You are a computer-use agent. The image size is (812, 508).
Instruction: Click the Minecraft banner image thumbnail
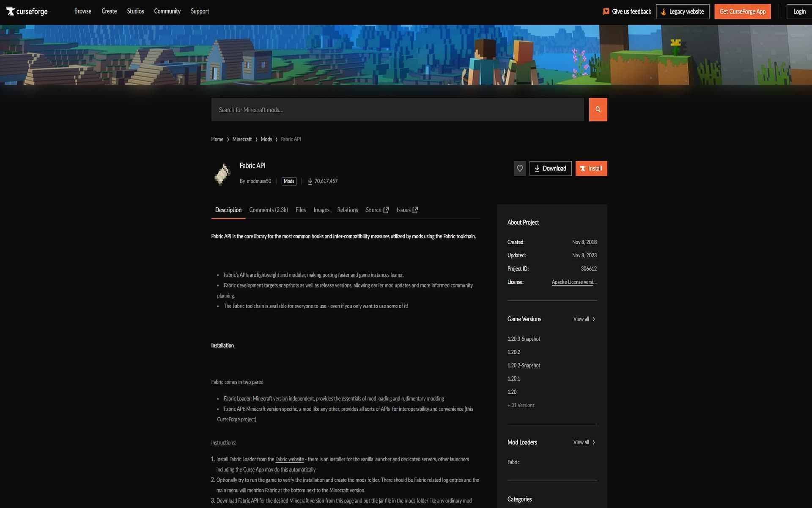[x=406, y=55]
